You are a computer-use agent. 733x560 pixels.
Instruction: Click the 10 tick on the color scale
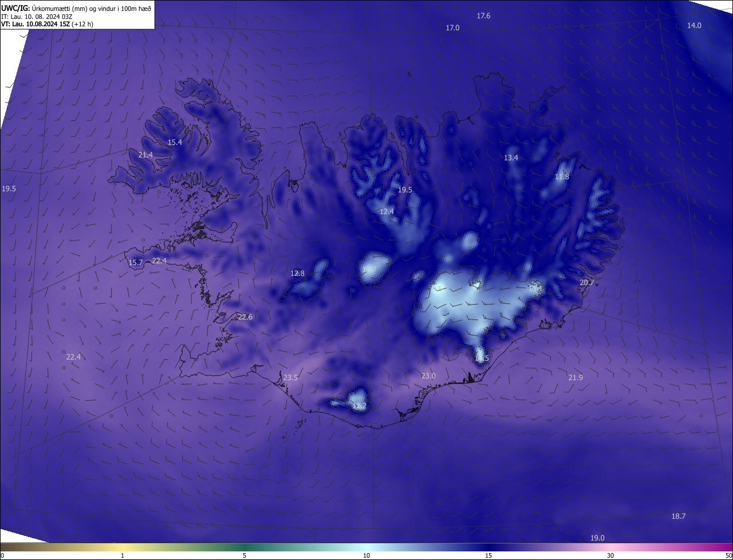tap(366, 556)
